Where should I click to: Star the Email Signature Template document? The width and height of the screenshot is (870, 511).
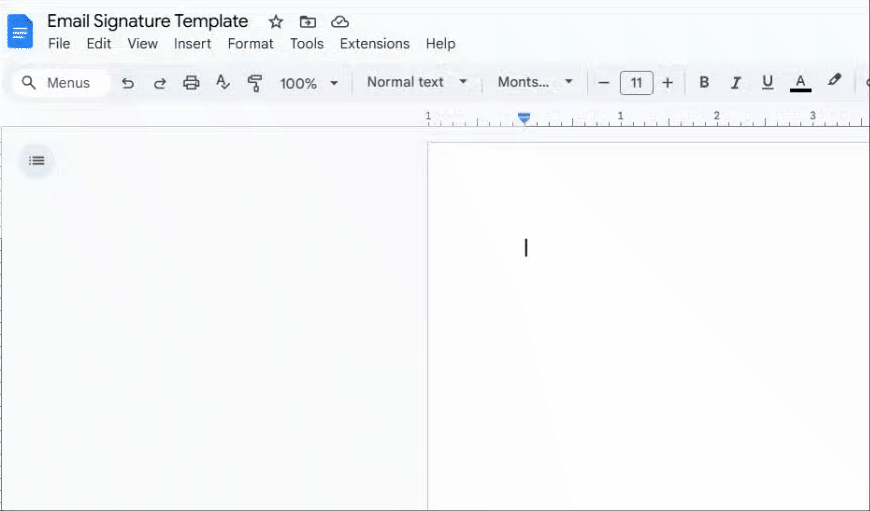tap(276, 22)
